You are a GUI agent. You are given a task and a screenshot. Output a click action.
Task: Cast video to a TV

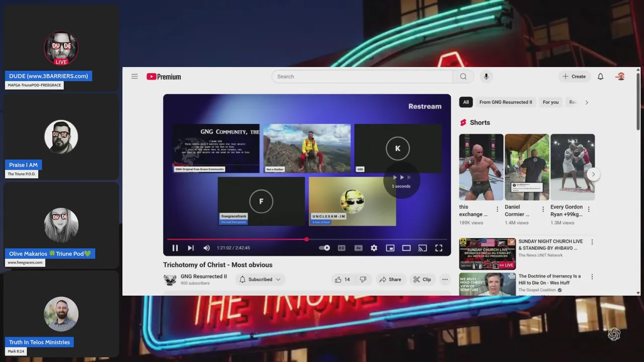point(423,248)
